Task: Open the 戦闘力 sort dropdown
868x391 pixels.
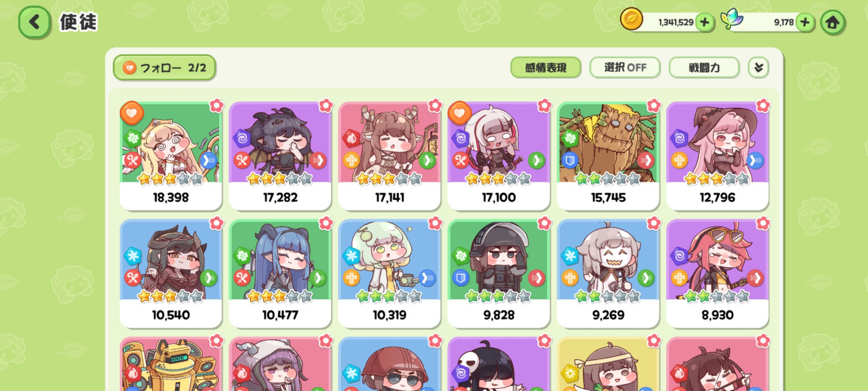Action: [704, 68]
